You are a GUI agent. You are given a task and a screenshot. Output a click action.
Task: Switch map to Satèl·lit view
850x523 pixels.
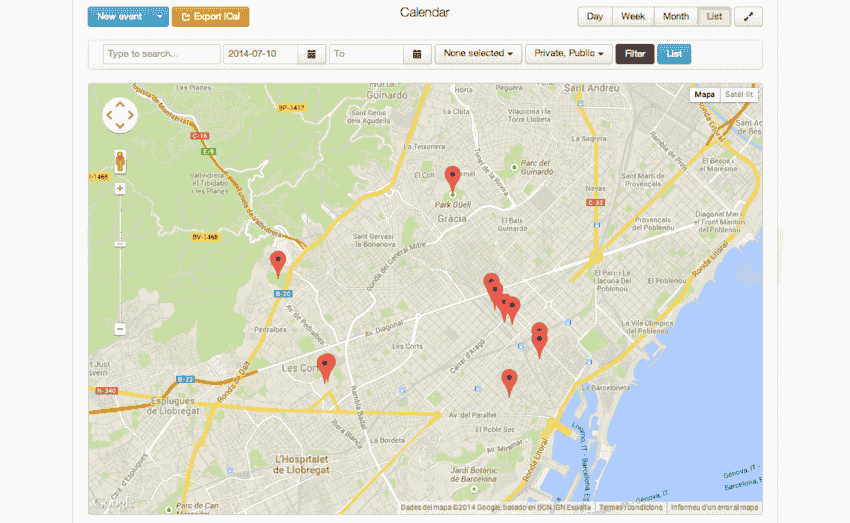[740, 95]
